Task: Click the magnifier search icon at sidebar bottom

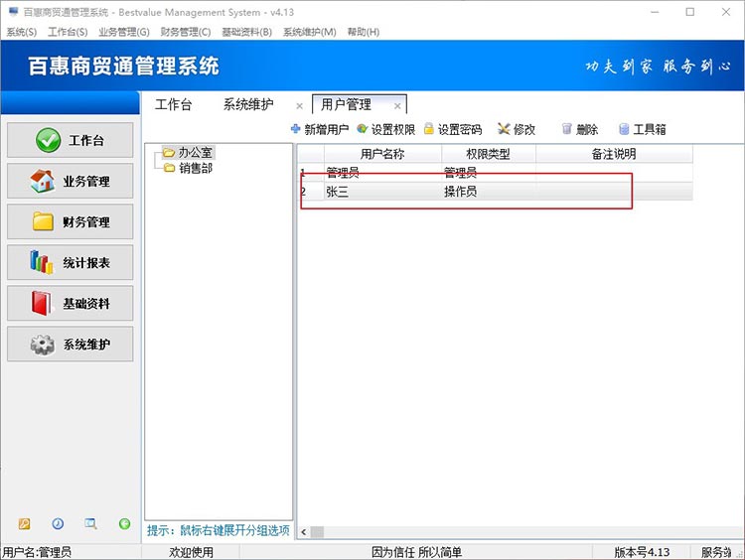Action: click(x=90, y=523)
